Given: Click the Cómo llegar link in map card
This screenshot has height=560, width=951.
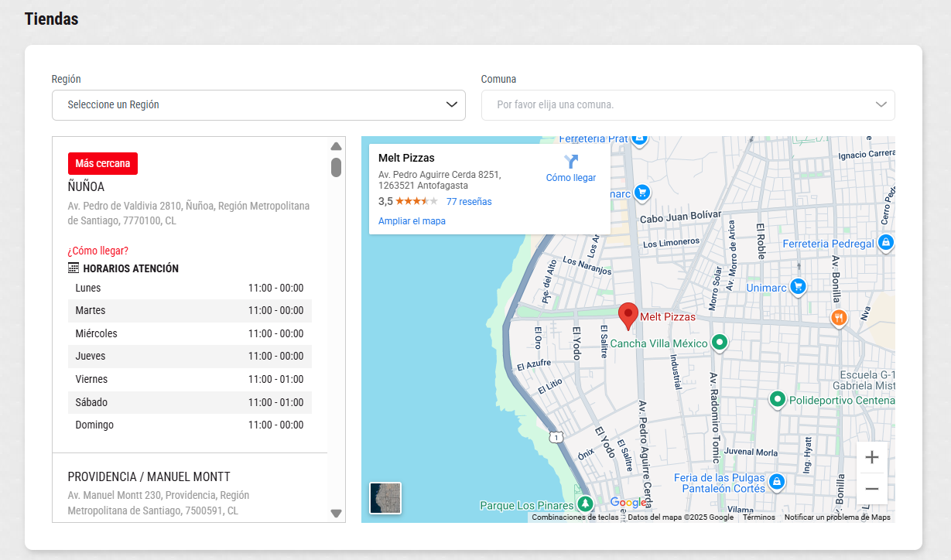Looking at the screenshot, I should 571,178.
